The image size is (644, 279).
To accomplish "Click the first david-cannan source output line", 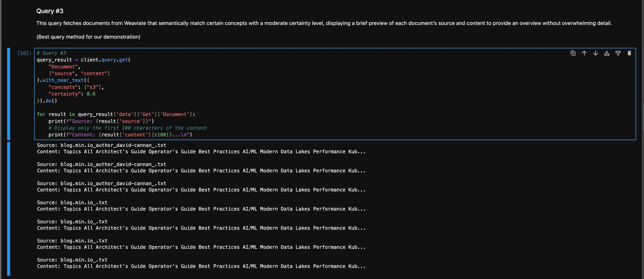I will tap(101, 145).
